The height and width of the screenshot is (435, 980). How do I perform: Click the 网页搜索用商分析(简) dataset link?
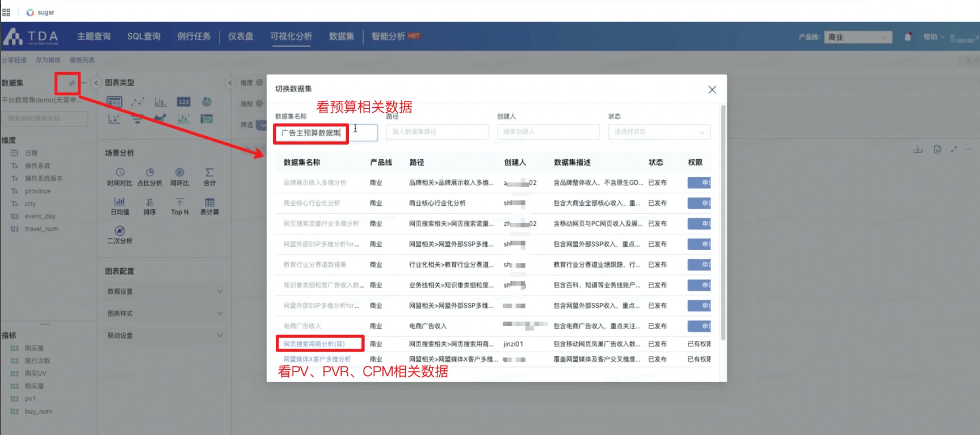314,344
